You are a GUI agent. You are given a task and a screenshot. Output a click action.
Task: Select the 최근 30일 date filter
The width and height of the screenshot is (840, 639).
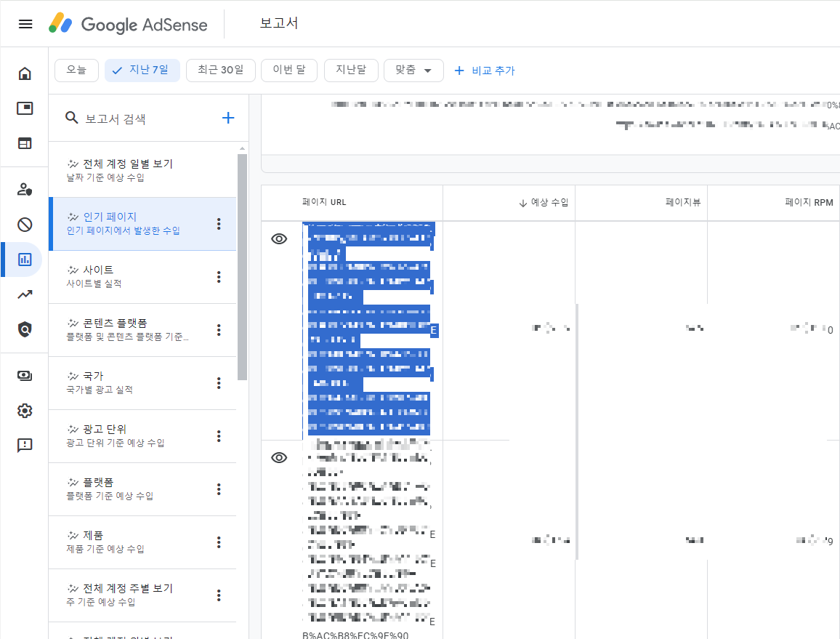[221, 71]
